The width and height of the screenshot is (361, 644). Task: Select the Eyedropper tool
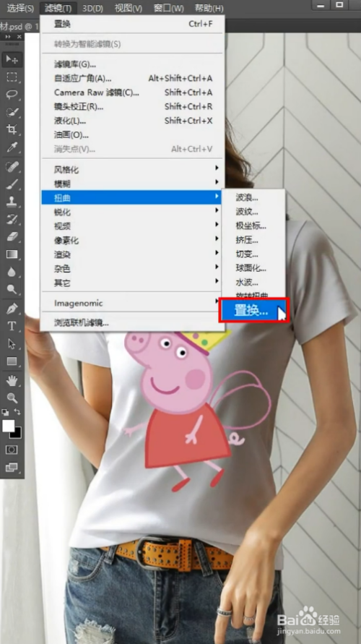click(12, 147)
